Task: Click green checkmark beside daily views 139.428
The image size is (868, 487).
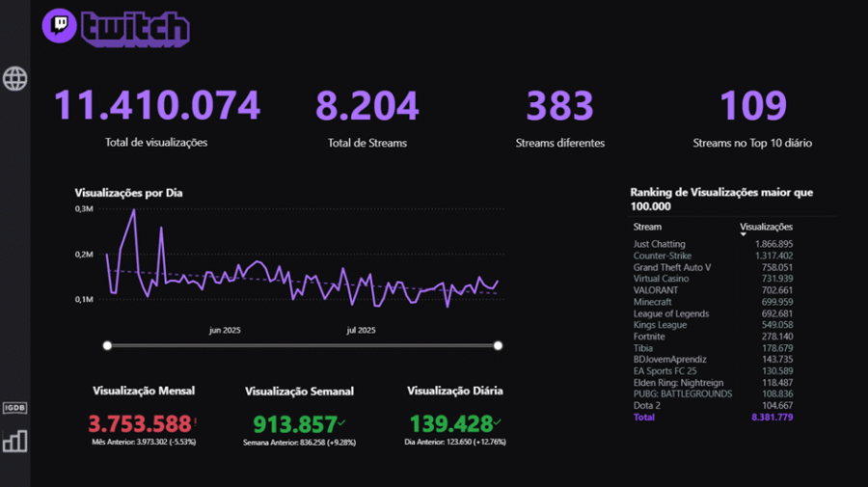Action: 498,422
